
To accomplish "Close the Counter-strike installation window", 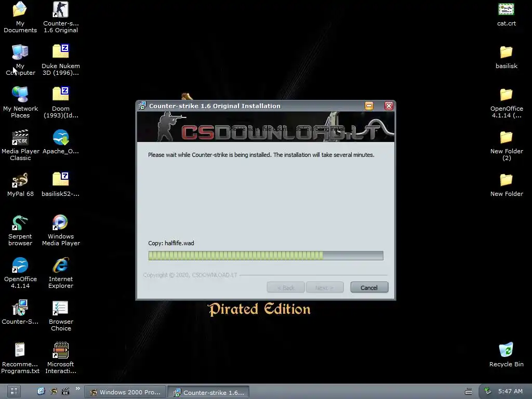I will pyautogui.click(x=389, y=106).
